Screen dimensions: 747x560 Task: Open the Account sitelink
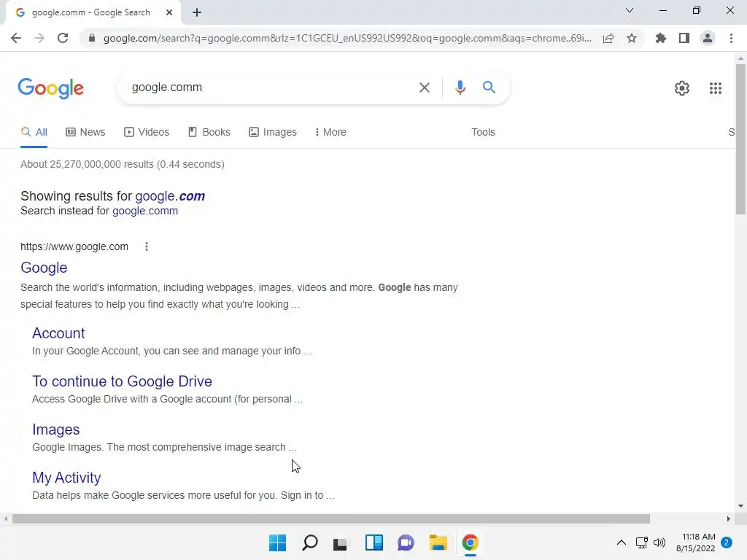tap(58, 333)
